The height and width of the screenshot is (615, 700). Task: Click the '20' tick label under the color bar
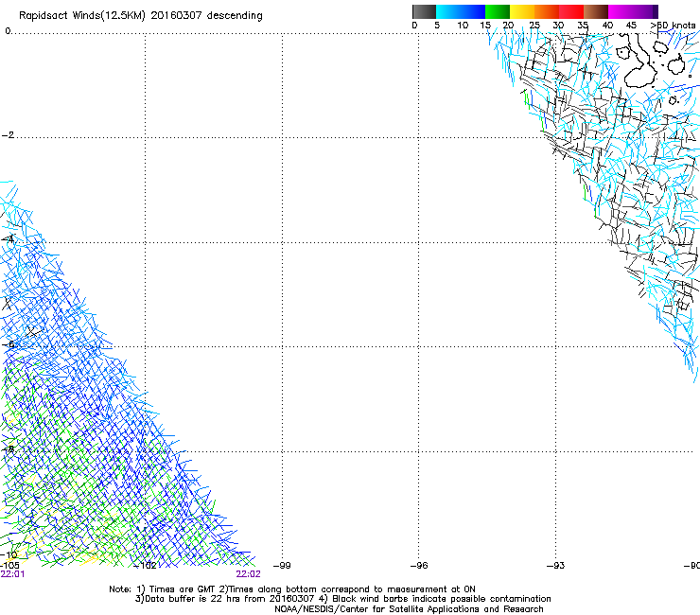[x=509, y=26]
